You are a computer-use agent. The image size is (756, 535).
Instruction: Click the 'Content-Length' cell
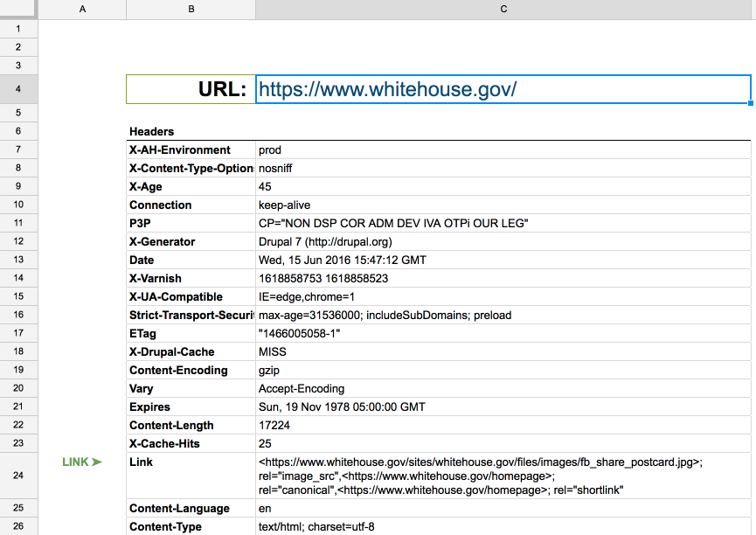(x=191, y=425)
